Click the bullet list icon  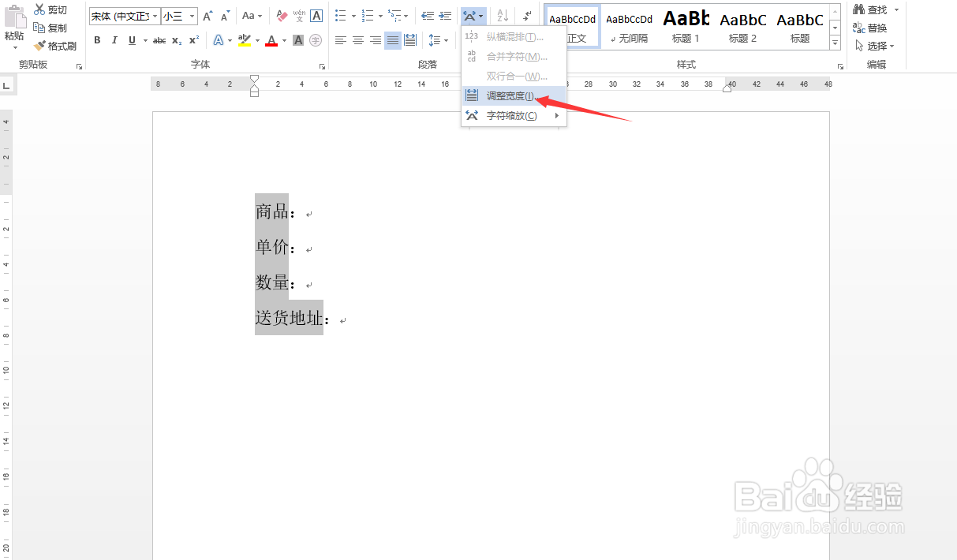click(x=340, y=16)
